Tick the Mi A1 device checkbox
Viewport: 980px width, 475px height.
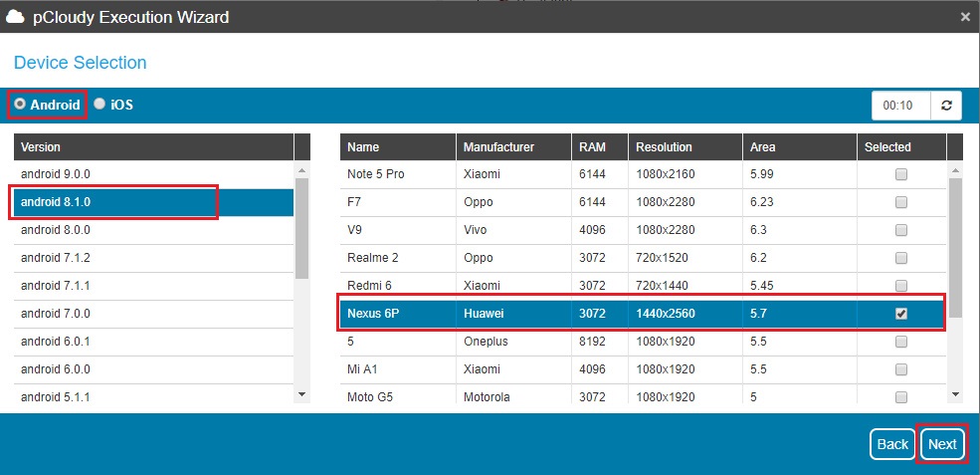click(901, 369)
